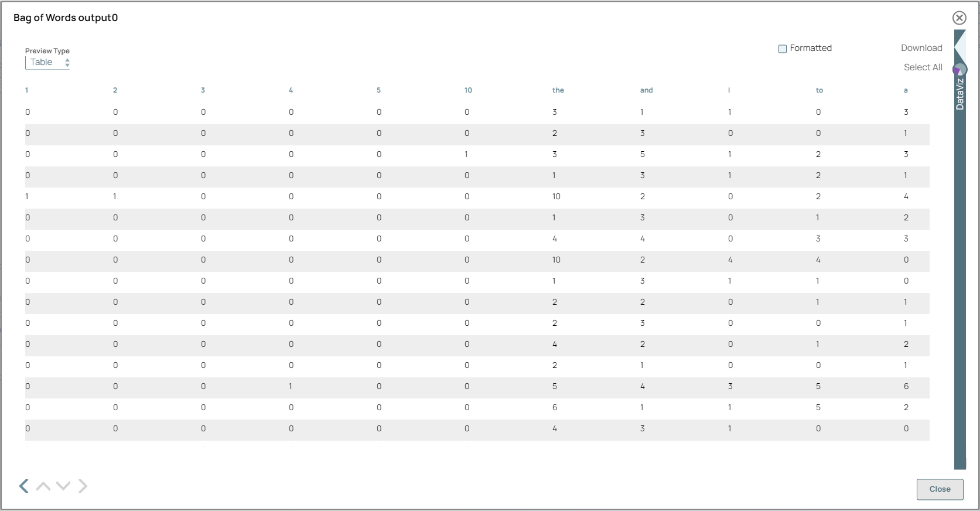Image resolution: width=980 pixels, height=511 pixels.
Task: Click the down arrow navigation icon
Action: (63, 486)
